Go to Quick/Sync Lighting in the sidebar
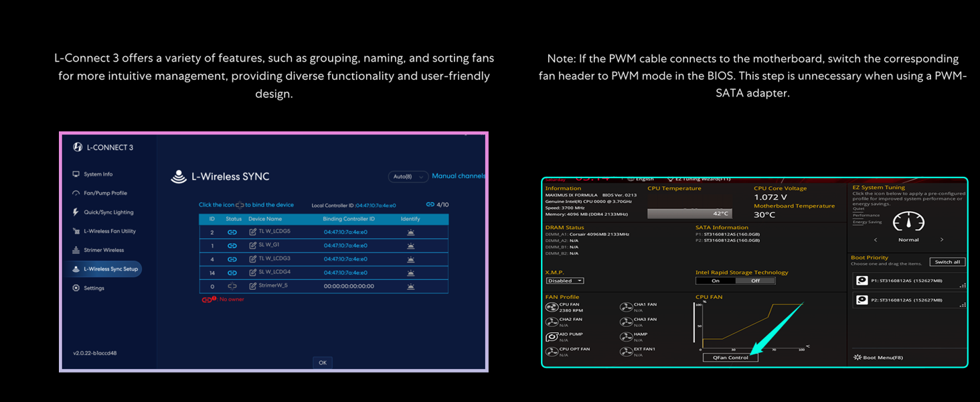This screenshot has width=980, height=402. [x=108, y=212]
